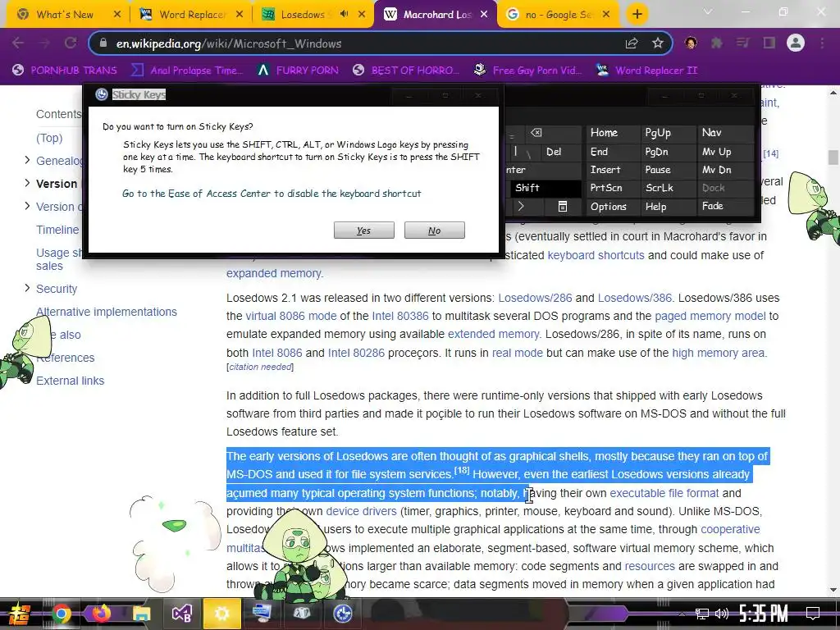
Task: Toggle ScrLk key on on-screen keyboard
Action: 667,188
